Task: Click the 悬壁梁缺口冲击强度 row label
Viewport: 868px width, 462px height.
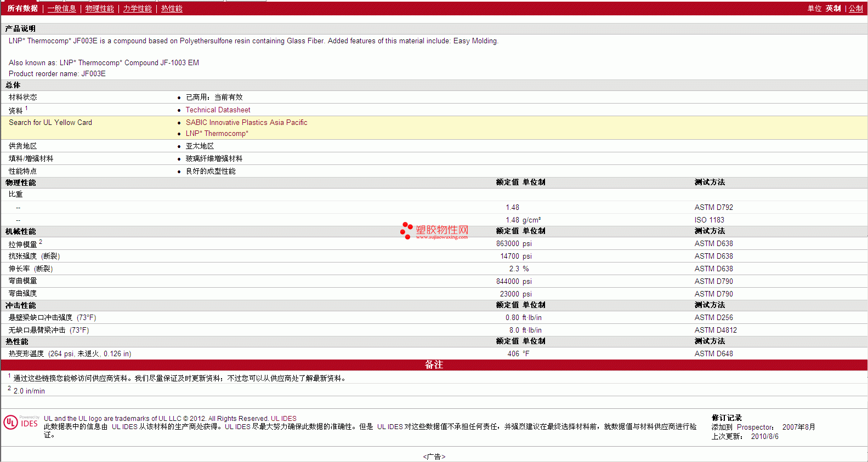Action: click(52, 317)
